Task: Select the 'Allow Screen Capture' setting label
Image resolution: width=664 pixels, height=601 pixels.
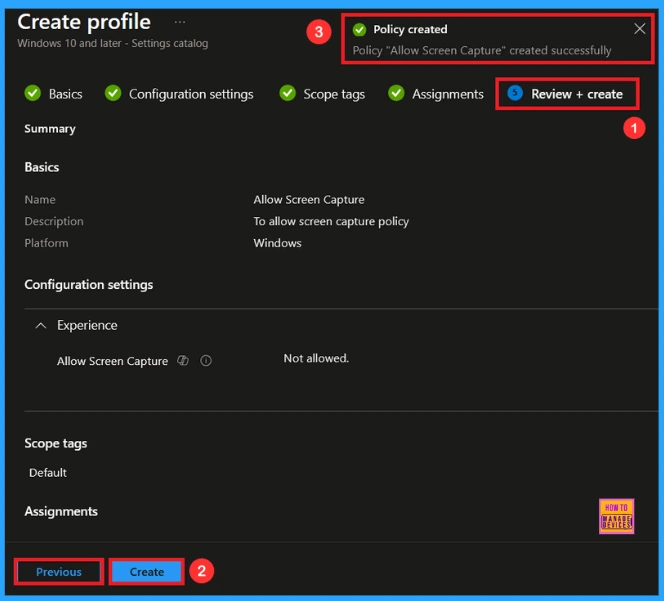Action: [x=112, y=361]
